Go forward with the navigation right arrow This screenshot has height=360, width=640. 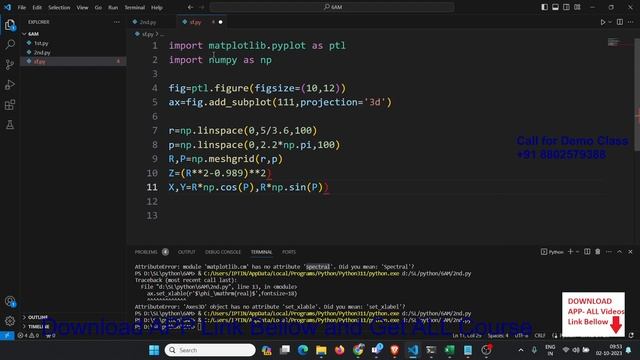202,7
